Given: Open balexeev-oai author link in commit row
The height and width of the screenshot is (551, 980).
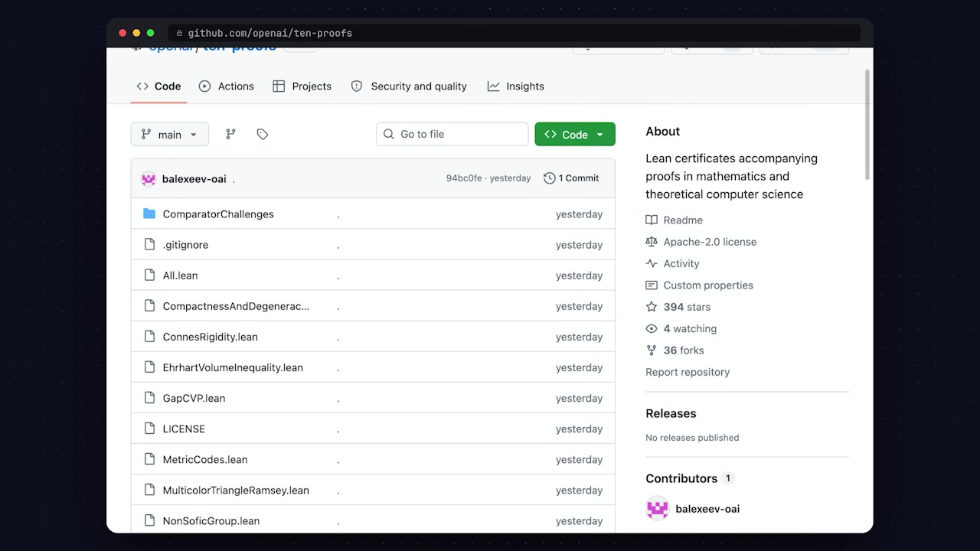Looking at the screenshot, I should [x=194, y=179].
